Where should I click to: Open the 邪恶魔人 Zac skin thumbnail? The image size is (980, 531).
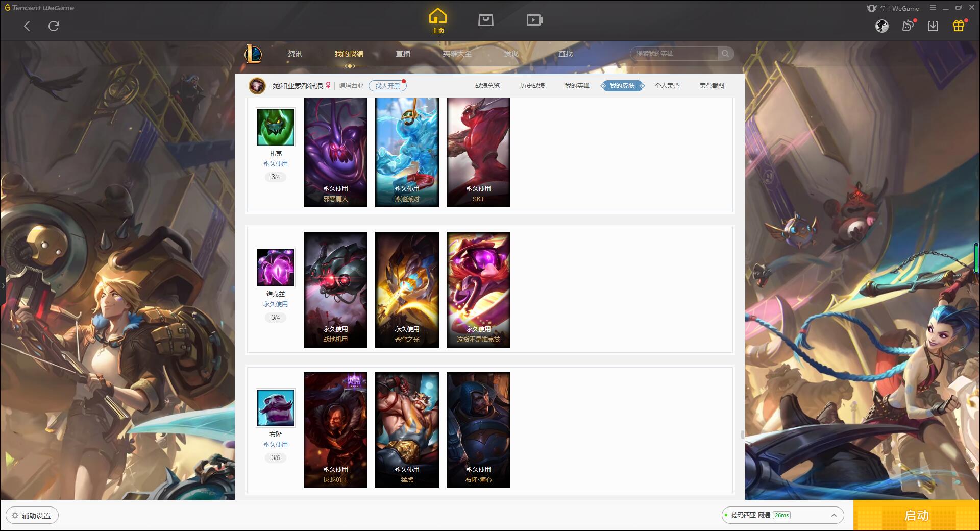point(335,153)
